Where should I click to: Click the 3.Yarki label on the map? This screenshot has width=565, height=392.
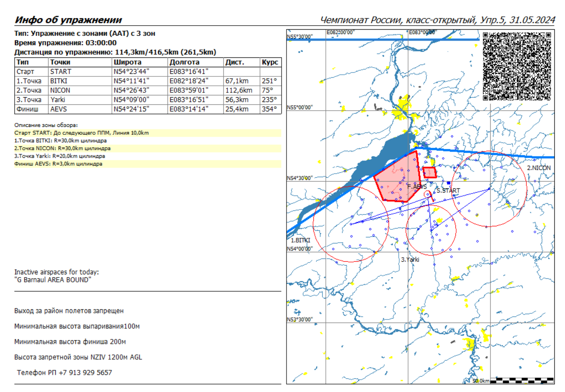point(410,260)
